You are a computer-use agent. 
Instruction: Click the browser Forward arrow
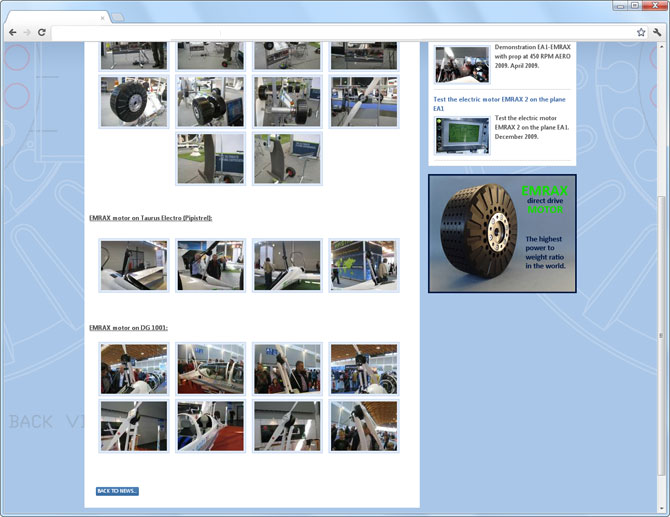tap(27, 32)
